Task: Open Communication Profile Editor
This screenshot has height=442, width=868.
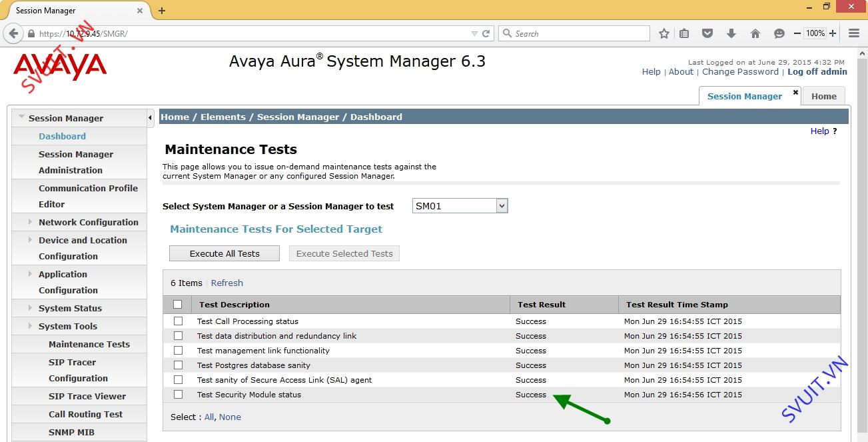Action: pyautogui.click(x=88, y=196)
